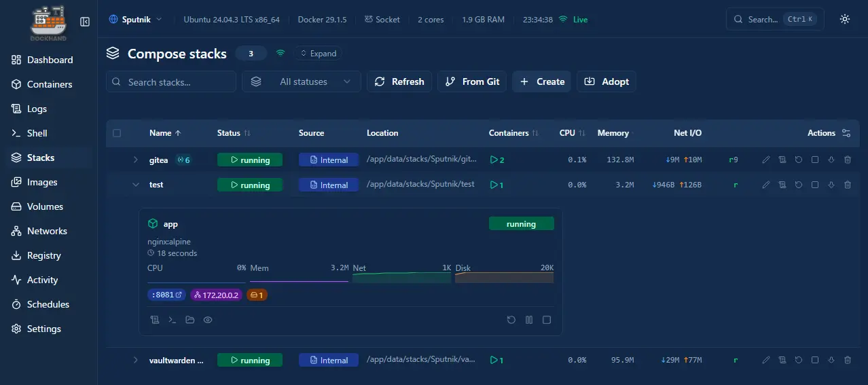The width and height of the screenshot is (868, 385).
Task: Delete the gitea stack
Action: (848, 160)
